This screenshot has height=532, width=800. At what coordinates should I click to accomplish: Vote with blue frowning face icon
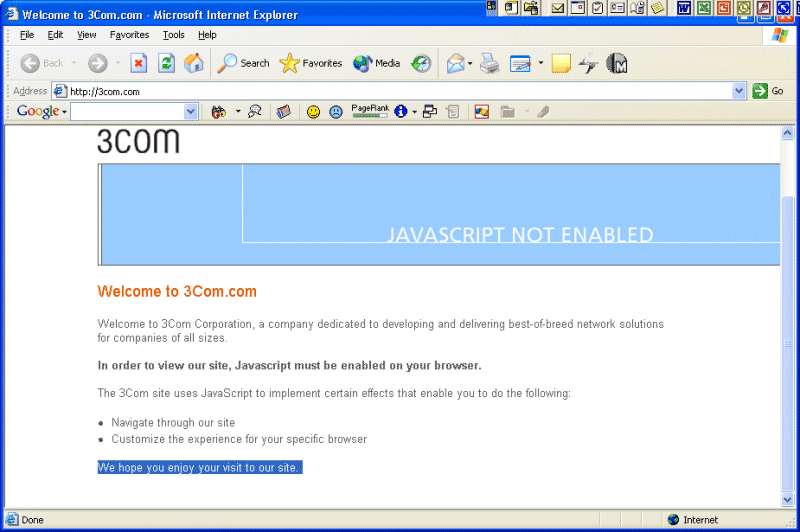pos(336,111)
